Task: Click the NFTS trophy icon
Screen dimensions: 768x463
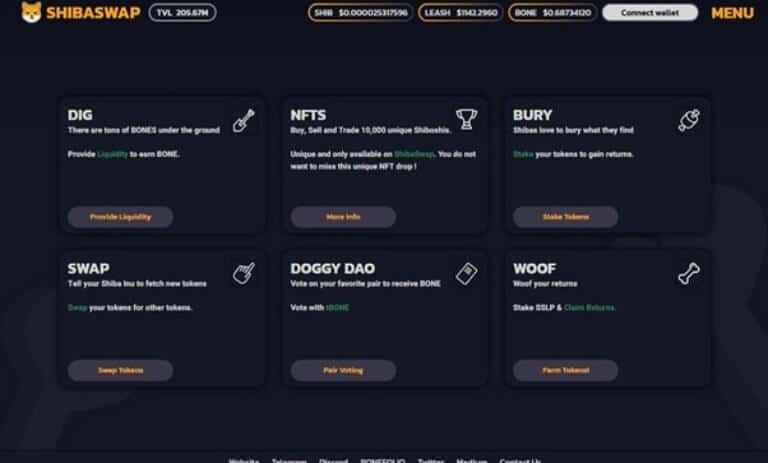Action: [x=466, y=120]
